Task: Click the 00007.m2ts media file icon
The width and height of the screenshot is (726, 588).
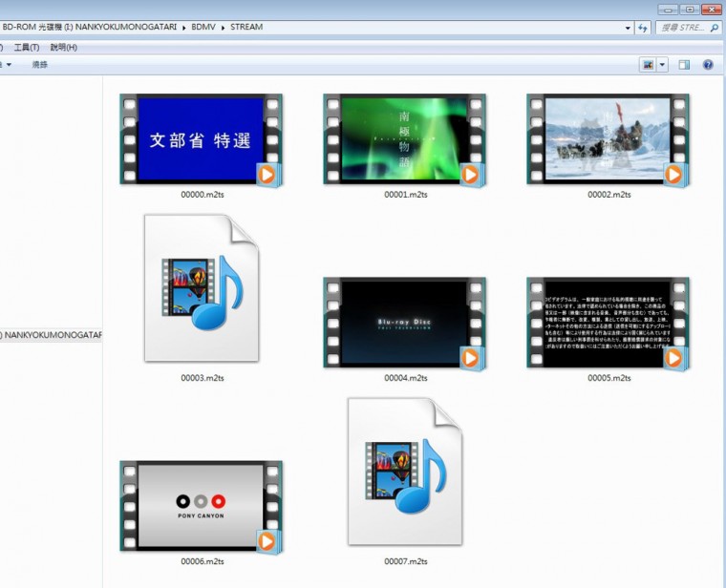Action: click(405, 472)
